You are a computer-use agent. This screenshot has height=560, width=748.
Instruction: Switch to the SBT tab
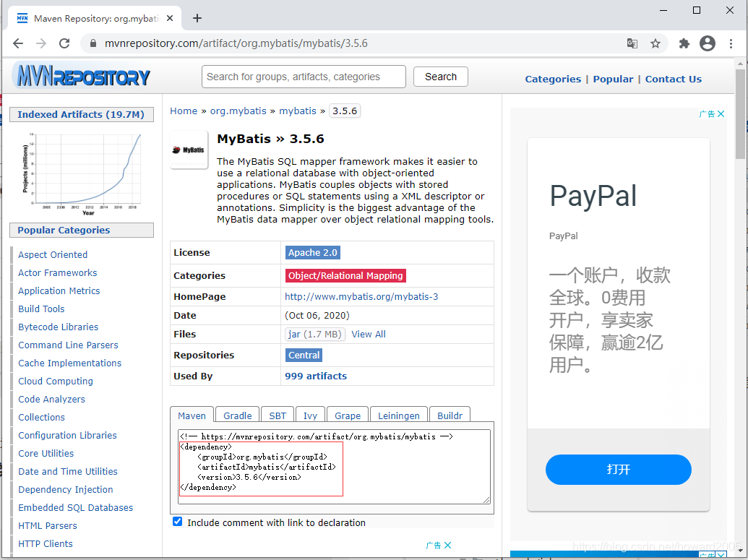coord(278,415)
